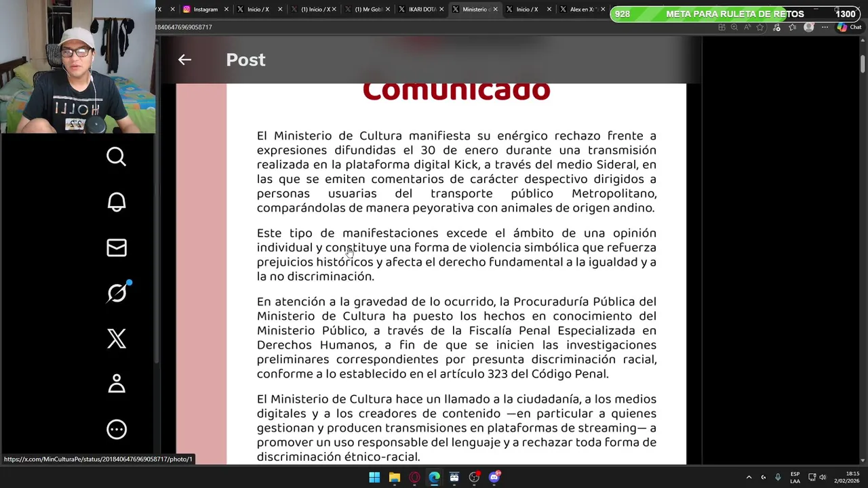
Task: Open Discord from taskbar
Action: (x=494, y=477)
